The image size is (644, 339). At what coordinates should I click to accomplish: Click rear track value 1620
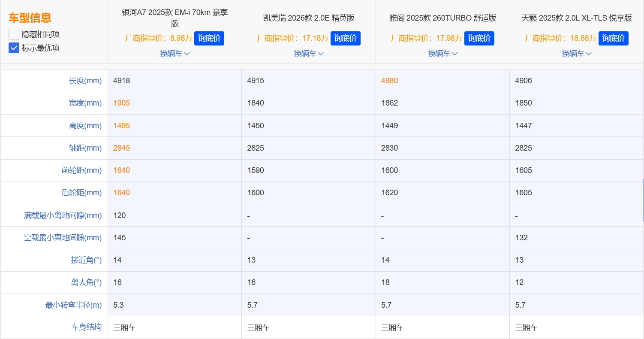tap(389, 193)
